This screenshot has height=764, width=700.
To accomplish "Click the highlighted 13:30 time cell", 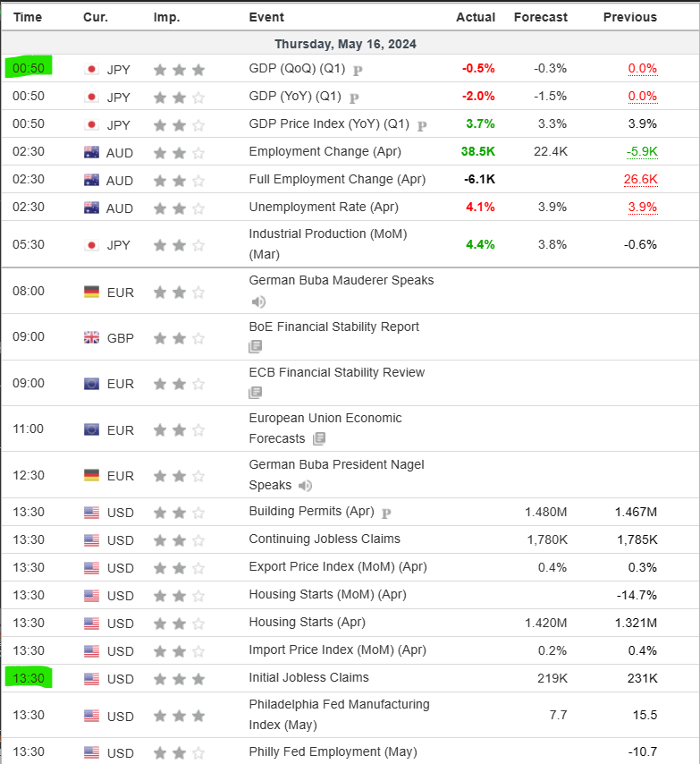I will 29,678.
